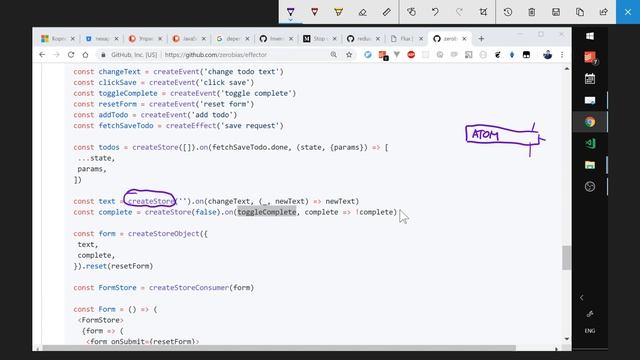This screenshot has width=640, height=360.
Task: Open the Mail taskbar app
Action: click(x=590, y=100)
